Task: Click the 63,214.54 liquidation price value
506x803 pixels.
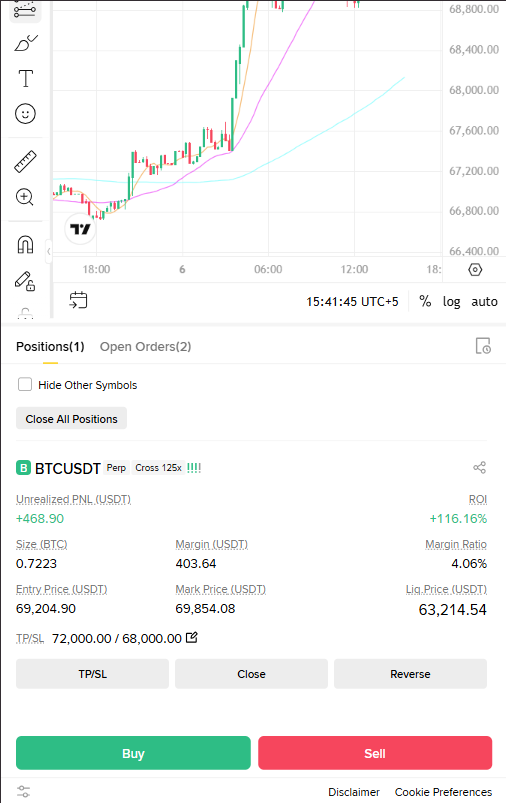Action: (x=453, y=609)
